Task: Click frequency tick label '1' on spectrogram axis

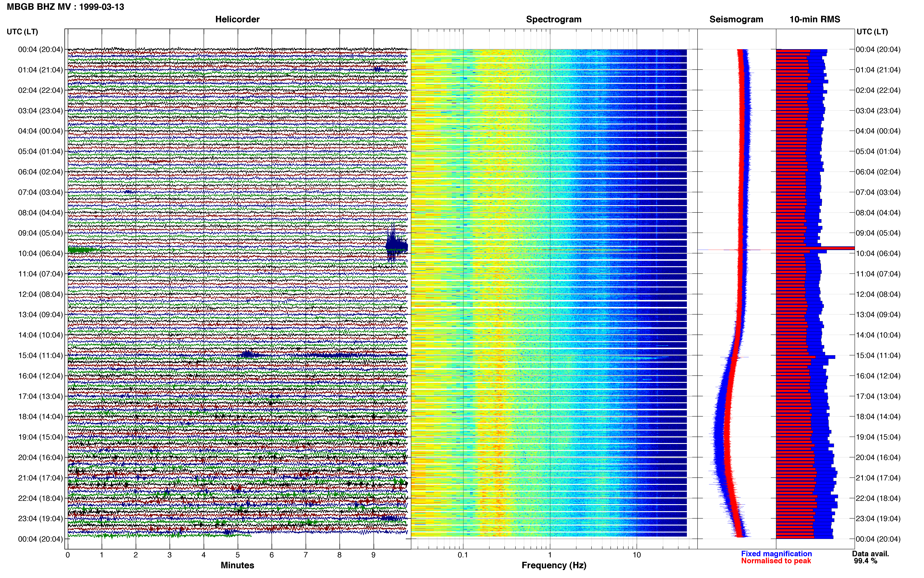Action: click(550, 555)
